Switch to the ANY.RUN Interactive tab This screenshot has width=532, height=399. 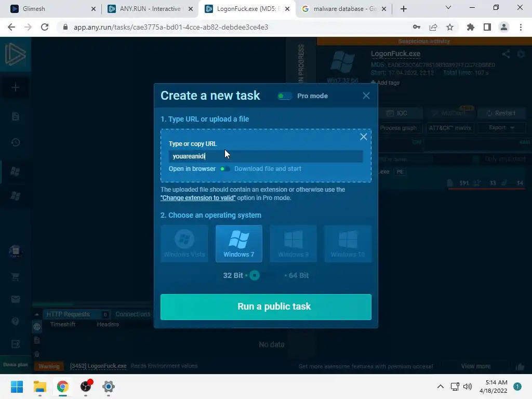click(x=150, y=9)
